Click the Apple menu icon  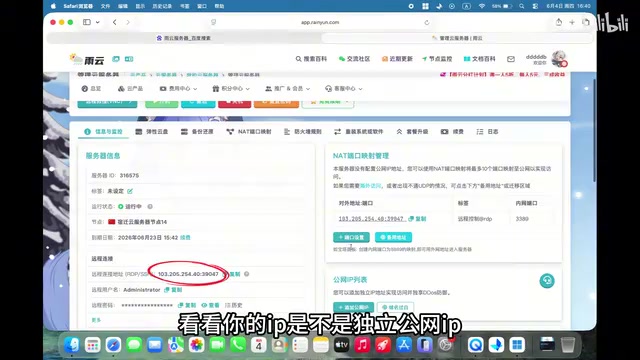53,6
